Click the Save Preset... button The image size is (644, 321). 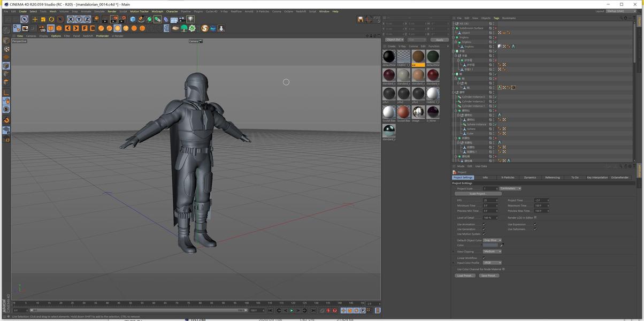tap(488, 276)
